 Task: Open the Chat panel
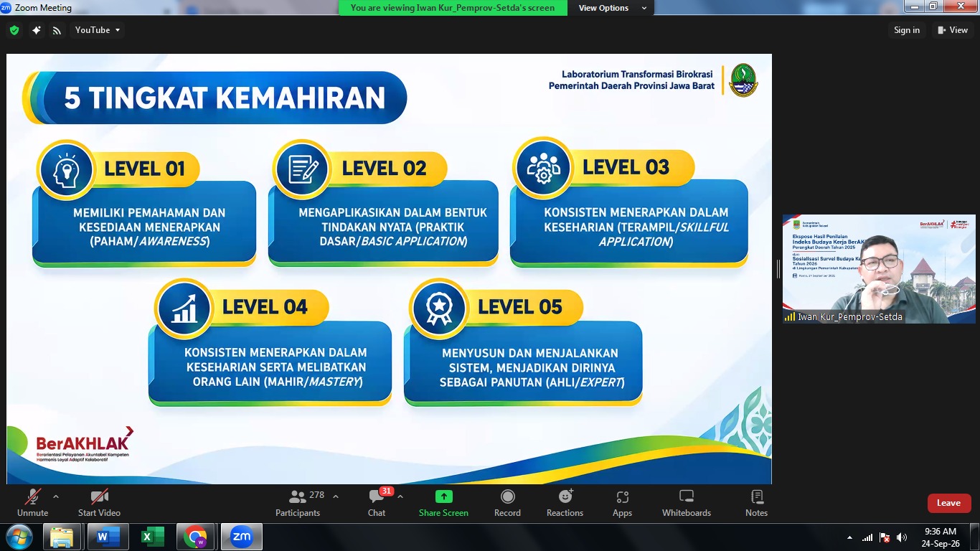pyautogui.click(x=377, y=503)
